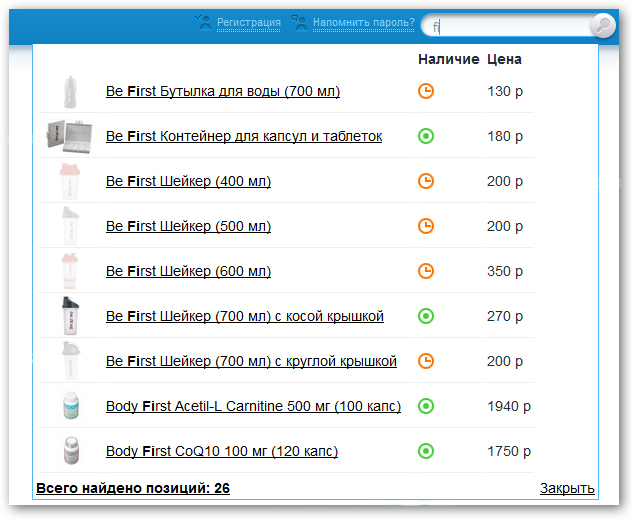Click clock icon for Шейкер (400 мл)
Image resolution: width=634 pixels, height=520 pixels.
tap(426, 181)
